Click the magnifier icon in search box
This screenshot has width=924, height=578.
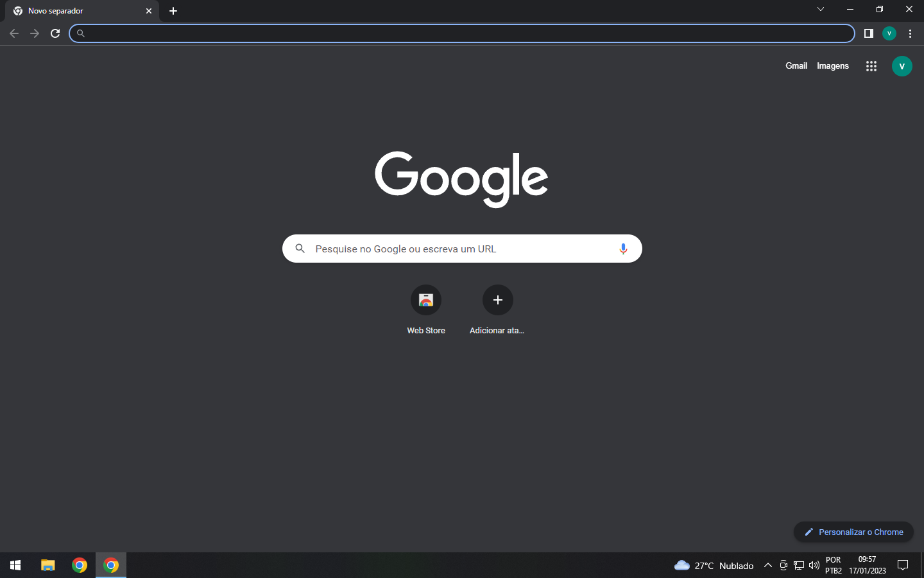pos(300,249)
